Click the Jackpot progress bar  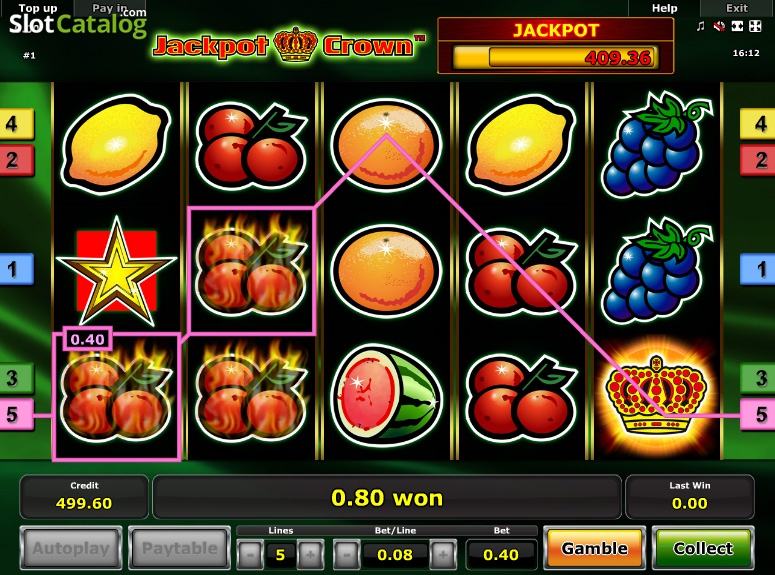tap(556, 57)
